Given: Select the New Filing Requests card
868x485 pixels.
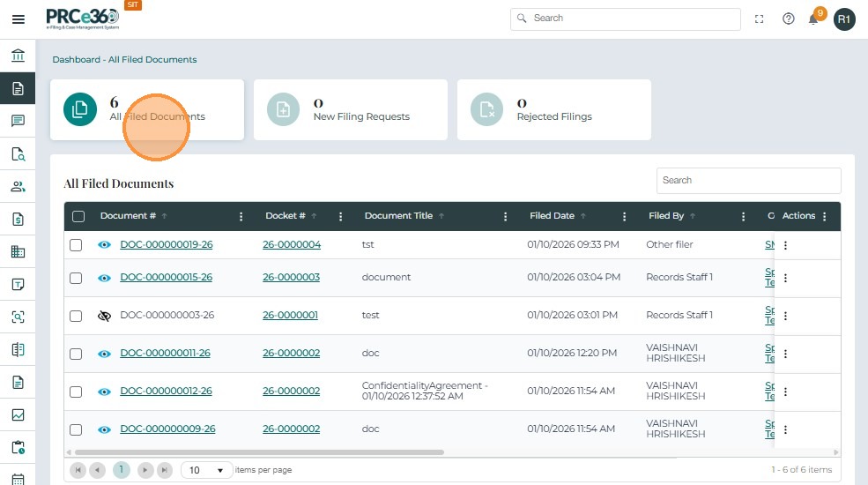Looking at the screenshot, I should coord(350,109).
